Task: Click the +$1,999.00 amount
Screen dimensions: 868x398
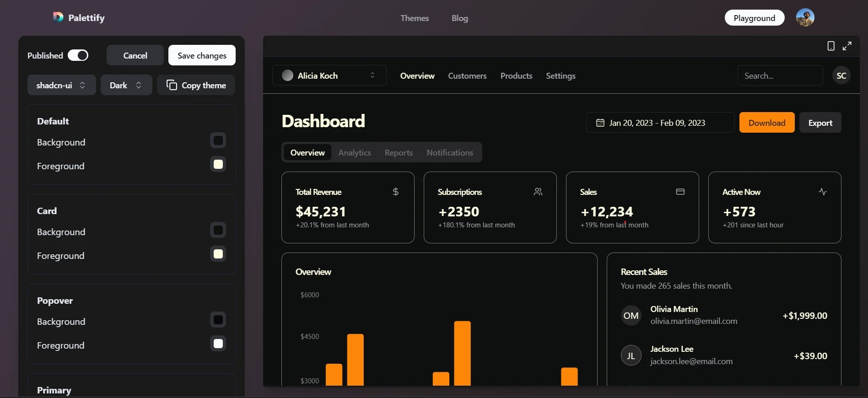Action: click(x=805, y=316)
